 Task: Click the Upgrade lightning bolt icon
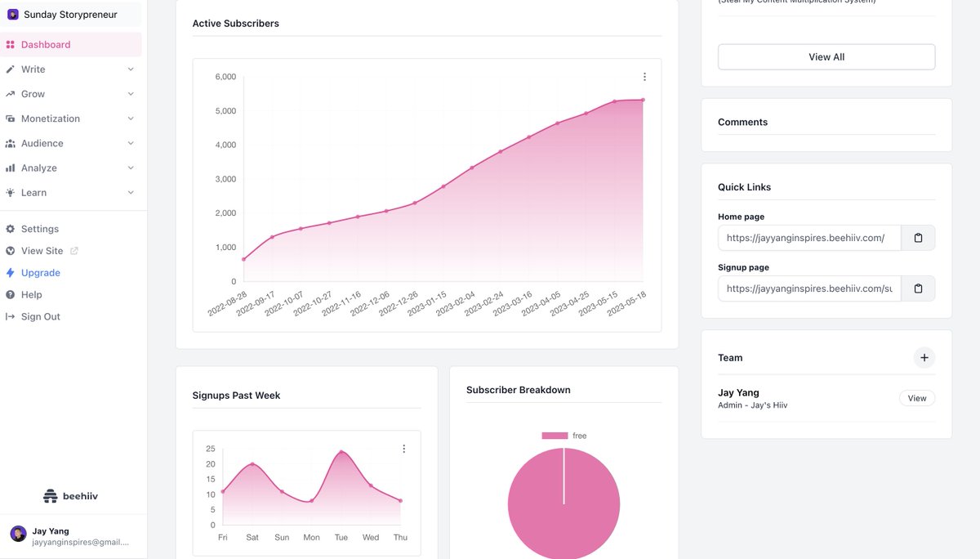pyautogui.click(x=11, y=273)
